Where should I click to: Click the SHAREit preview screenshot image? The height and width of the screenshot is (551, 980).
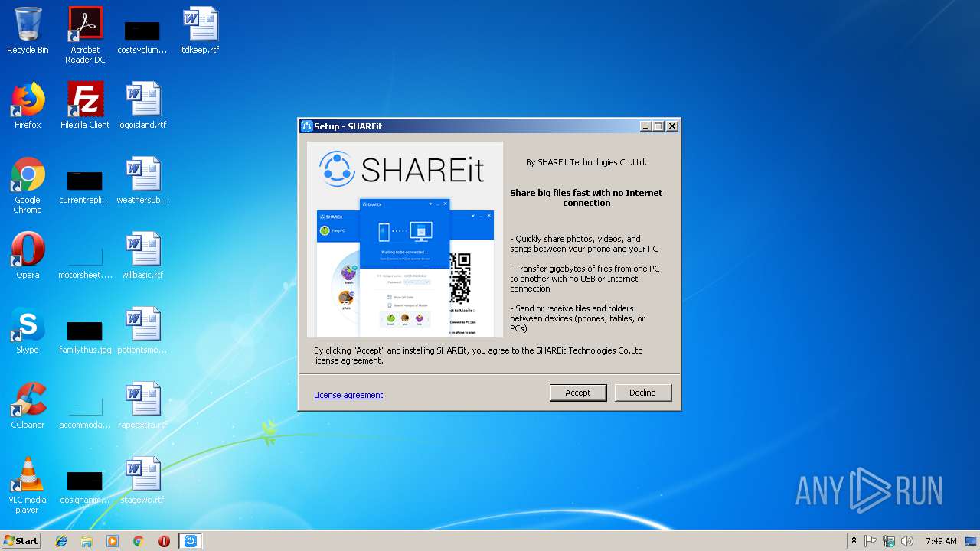(406, 267)
